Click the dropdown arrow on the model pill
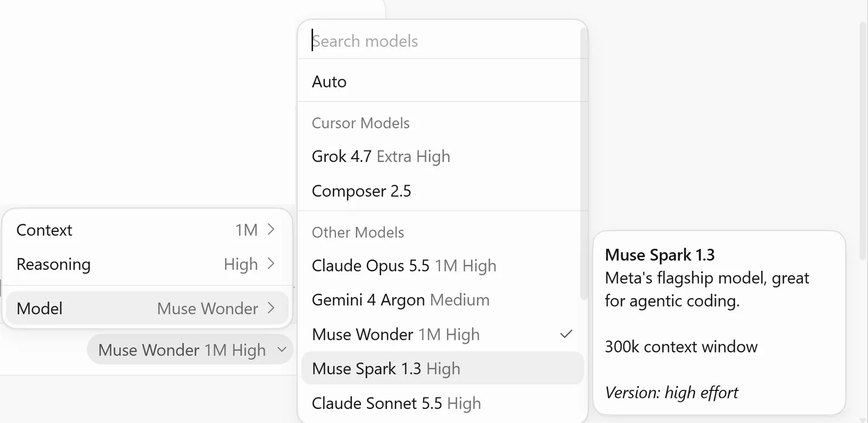 [x=282, y=350]
